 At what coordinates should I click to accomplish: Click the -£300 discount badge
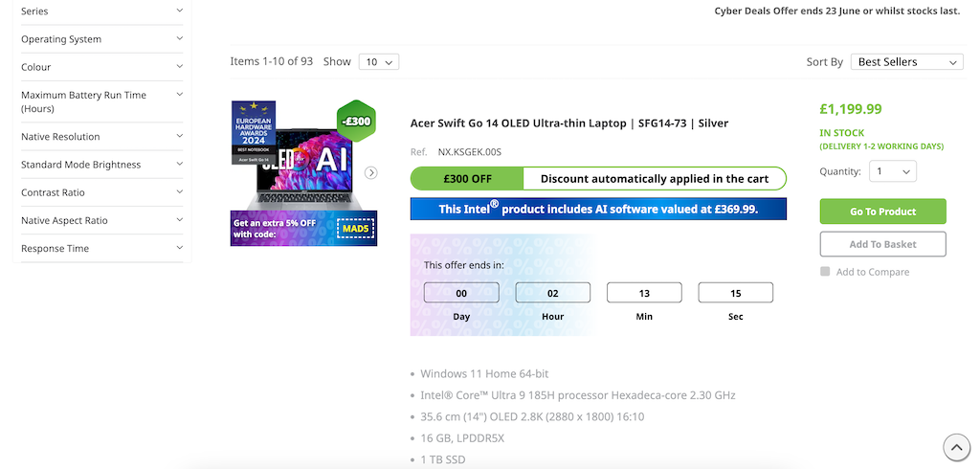point(356,122)
